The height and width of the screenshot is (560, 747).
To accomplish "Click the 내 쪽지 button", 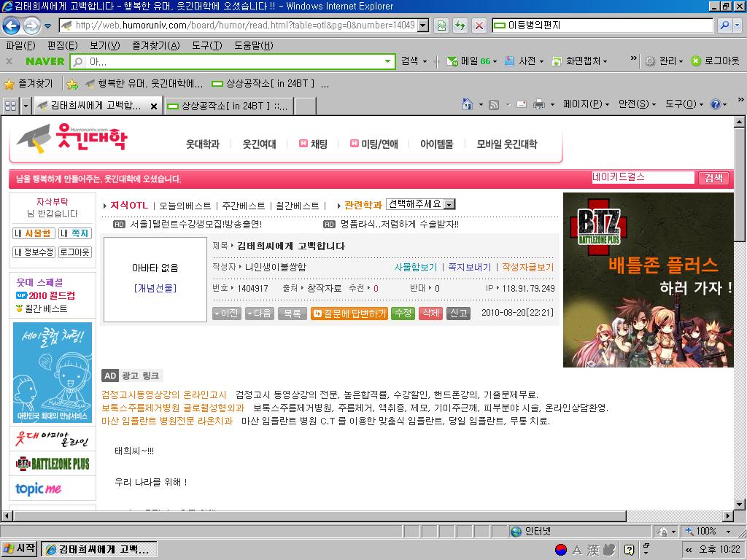I will pyautogui.click(x=75, y=233).
